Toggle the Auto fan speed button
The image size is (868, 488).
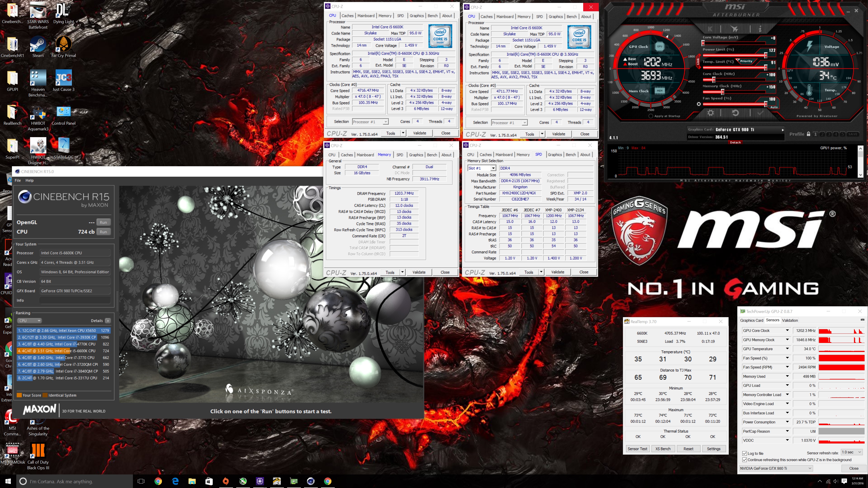coord(774,107)
